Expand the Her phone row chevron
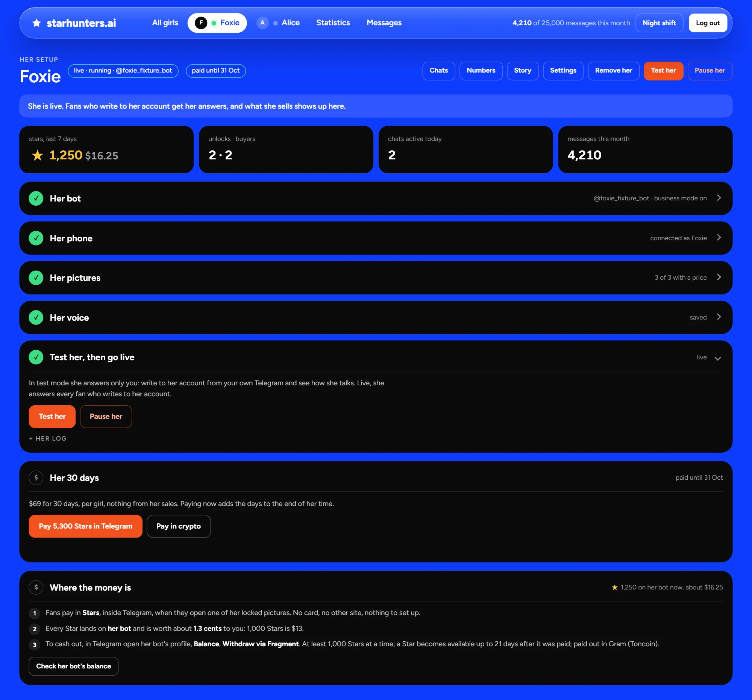 pyautogui.click(x=719, y=238)
